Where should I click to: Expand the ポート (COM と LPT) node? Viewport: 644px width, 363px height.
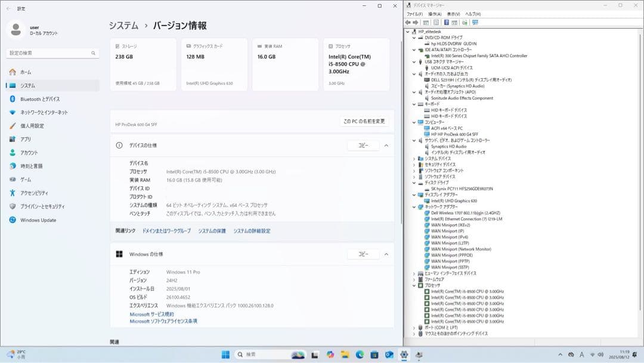pyautogui.click(x=413, y=327)
